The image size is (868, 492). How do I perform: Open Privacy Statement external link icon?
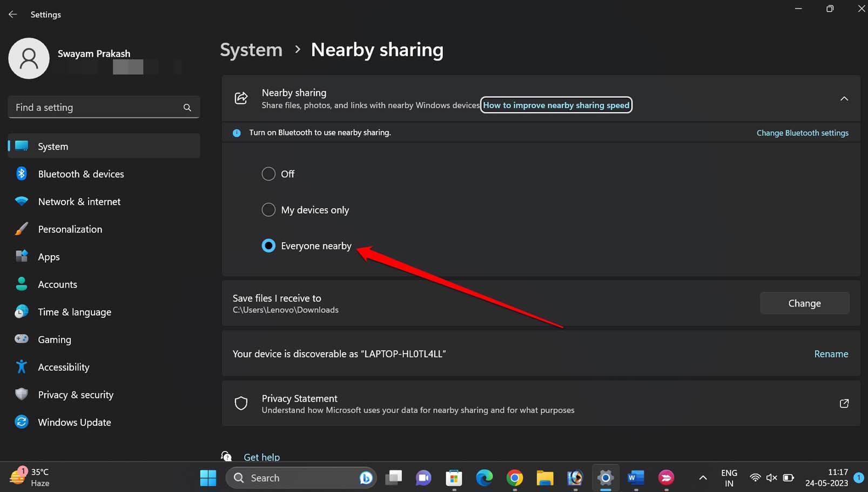pos(844,403)
